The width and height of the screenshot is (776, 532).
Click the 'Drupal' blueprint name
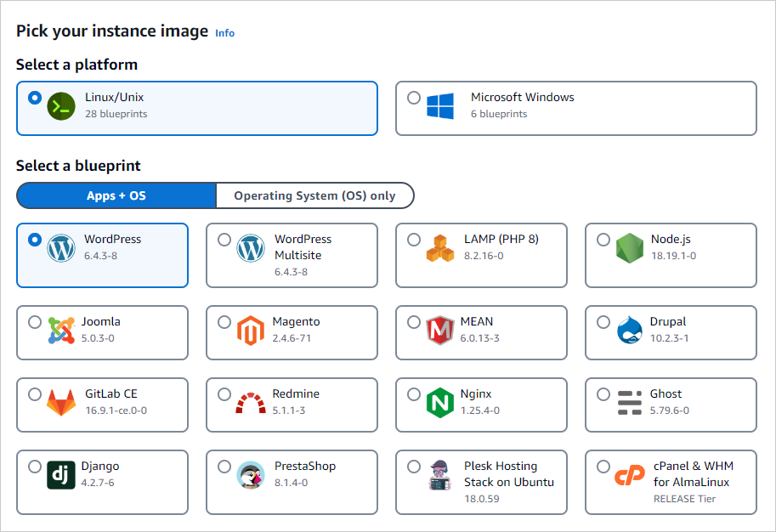667,322
